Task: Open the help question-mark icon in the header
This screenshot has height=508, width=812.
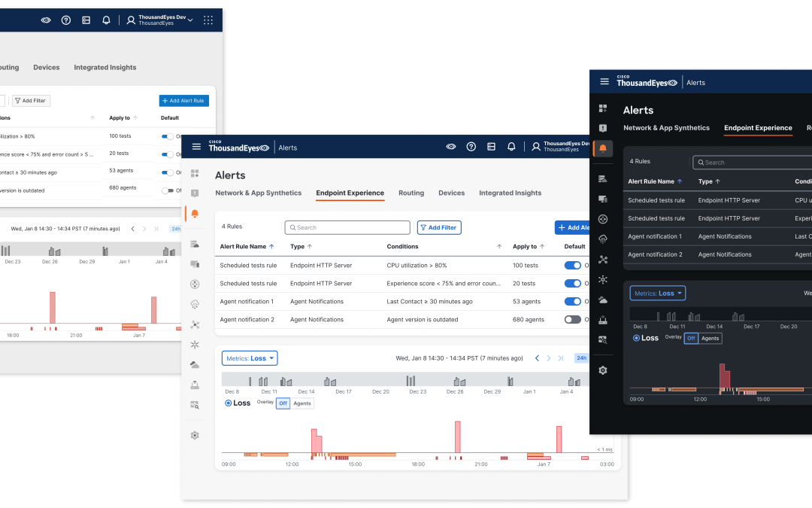Action: coord(471,147)
